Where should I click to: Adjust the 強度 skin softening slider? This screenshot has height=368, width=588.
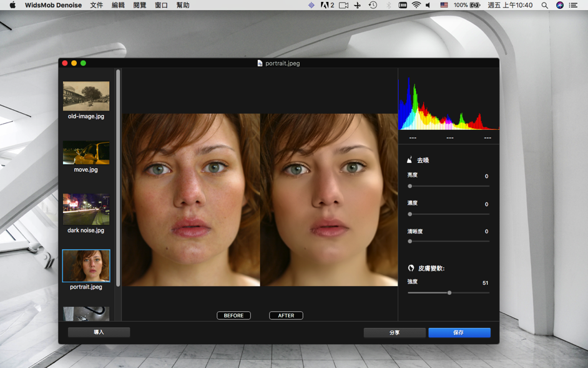449,292
